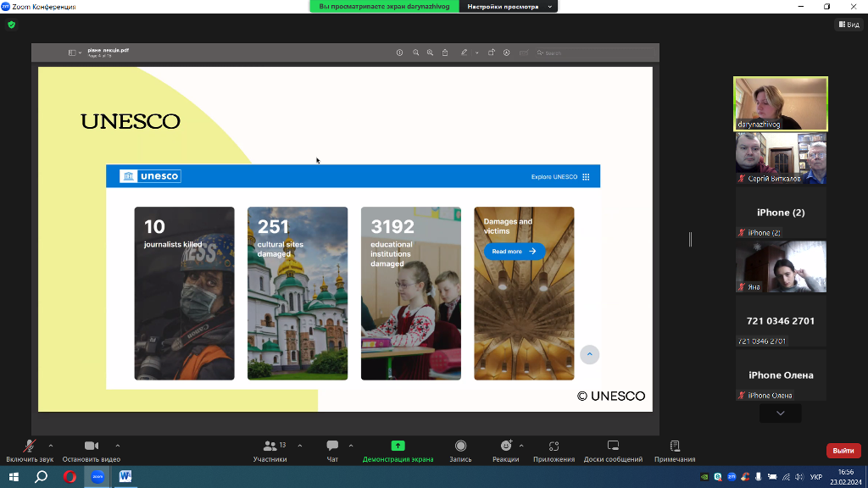
Task: Open the highlight color options arrow
Action: click(x=476, y=53)
